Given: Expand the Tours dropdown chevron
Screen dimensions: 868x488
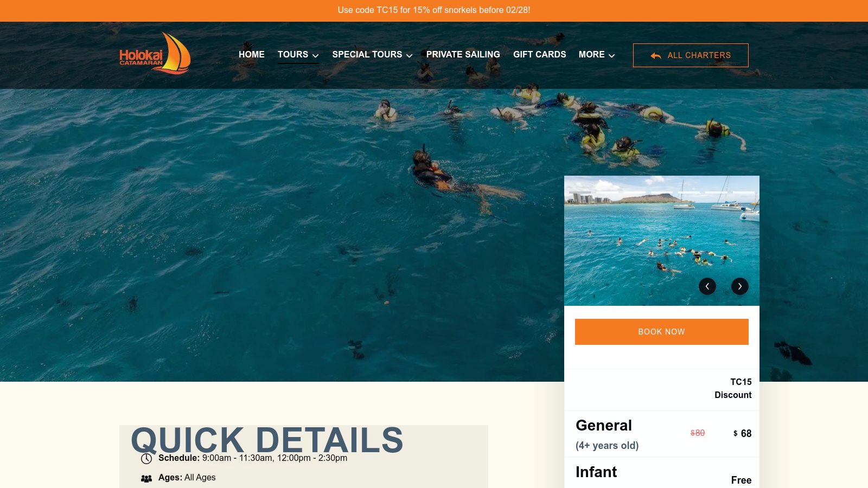Looking at the screenshot, I should tap(315, 55).
